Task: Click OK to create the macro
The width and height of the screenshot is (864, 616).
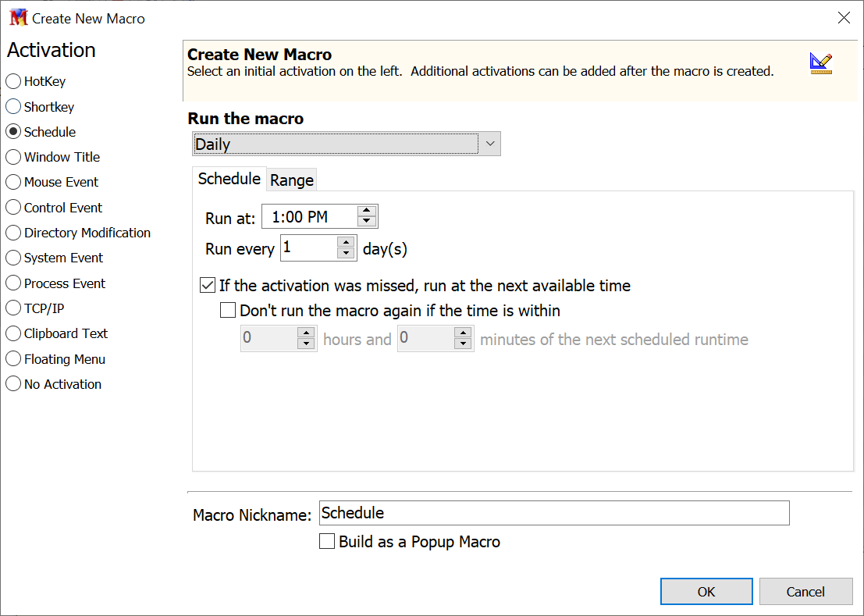Action: 706,592
